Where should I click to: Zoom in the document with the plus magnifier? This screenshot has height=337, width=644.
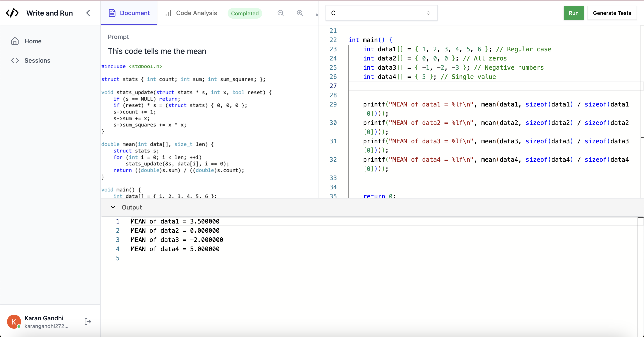(x=300, y=13)
